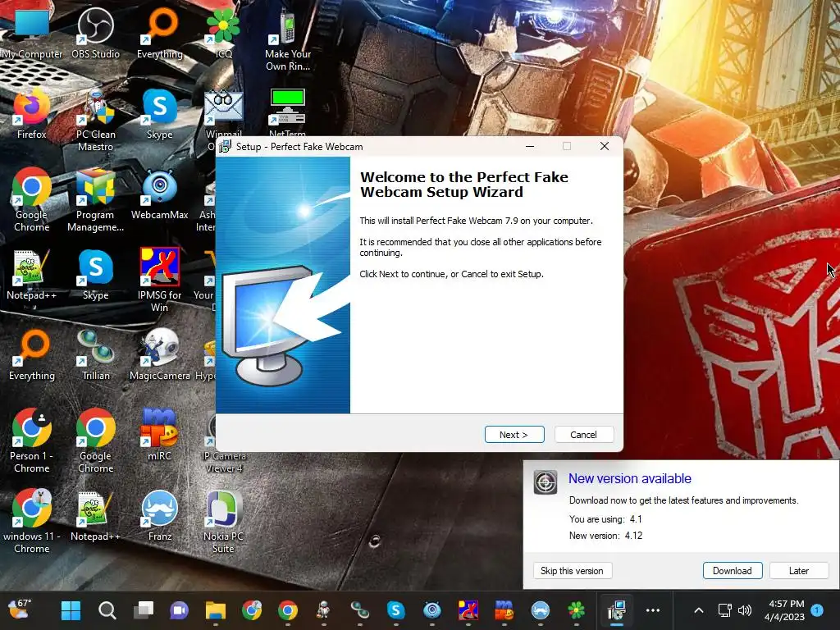The height and width of the screenshot is (630, 840).
Task: Switch to Franz on the taskbar
Action: coord(540,610)
